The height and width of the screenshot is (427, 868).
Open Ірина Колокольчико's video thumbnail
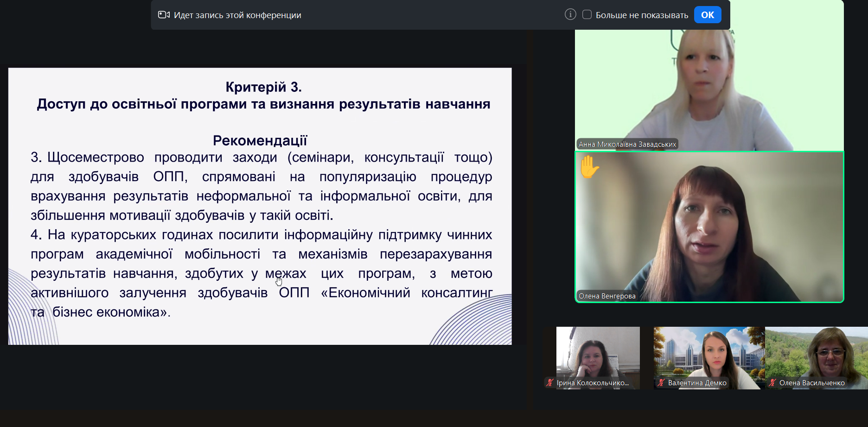coord(598,355)
